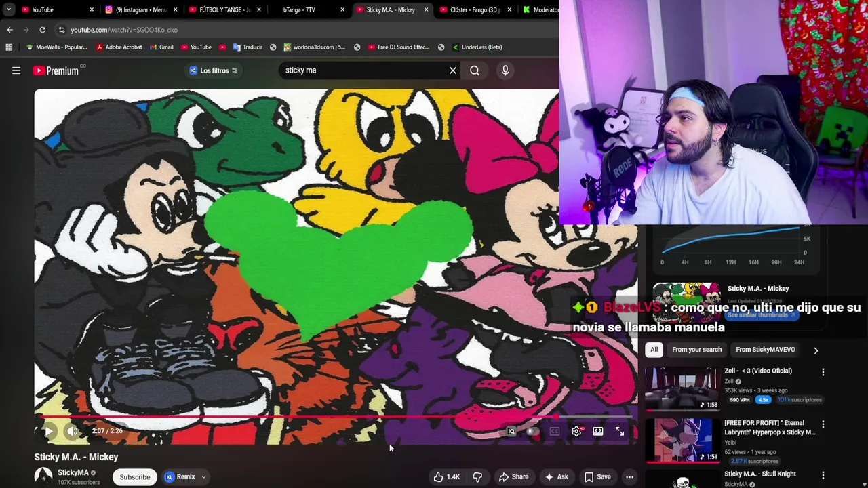Click the IQ icon in player controls
This screenshot has width=868, height=488.
point(511,431)
